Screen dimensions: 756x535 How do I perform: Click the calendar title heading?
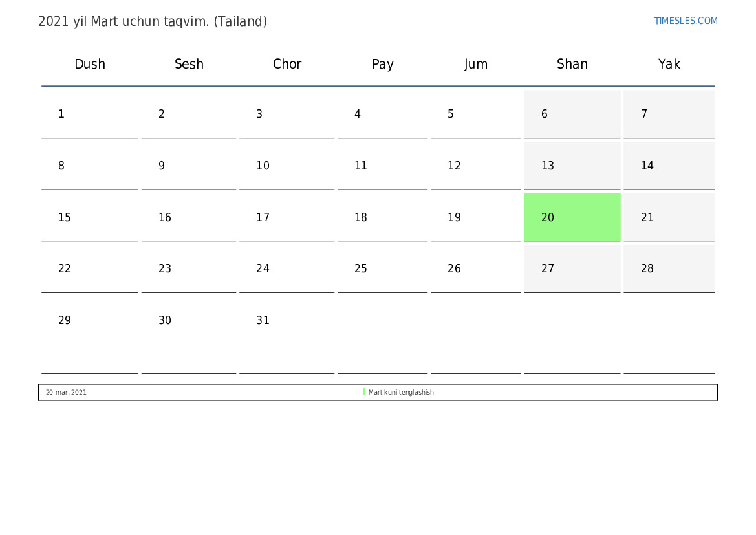tap(153, 21)
